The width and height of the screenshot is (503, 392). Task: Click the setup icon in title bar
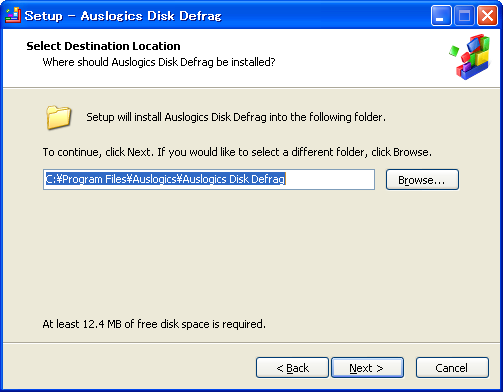click(13, 15)
